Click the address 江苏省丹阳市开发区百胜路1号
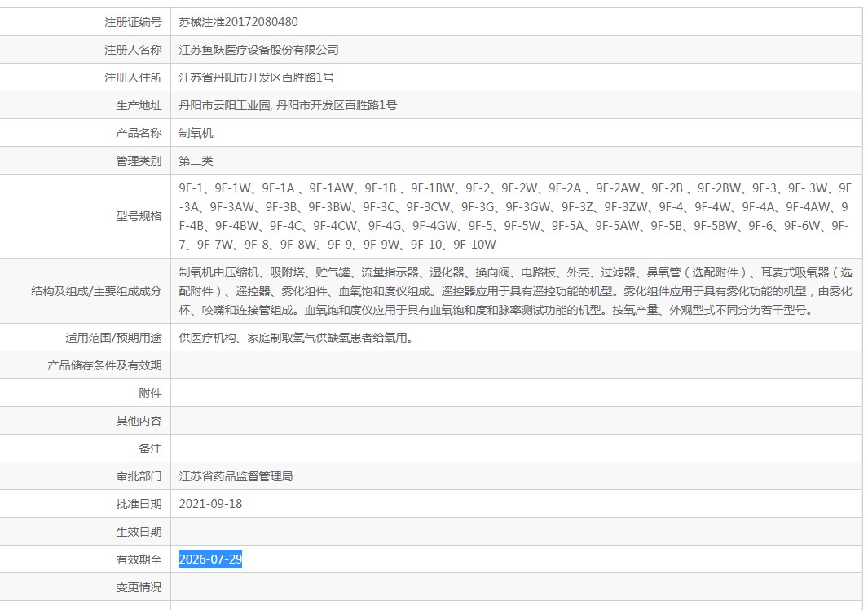This screenshot has width=868, height=610. tap(256, 77)
